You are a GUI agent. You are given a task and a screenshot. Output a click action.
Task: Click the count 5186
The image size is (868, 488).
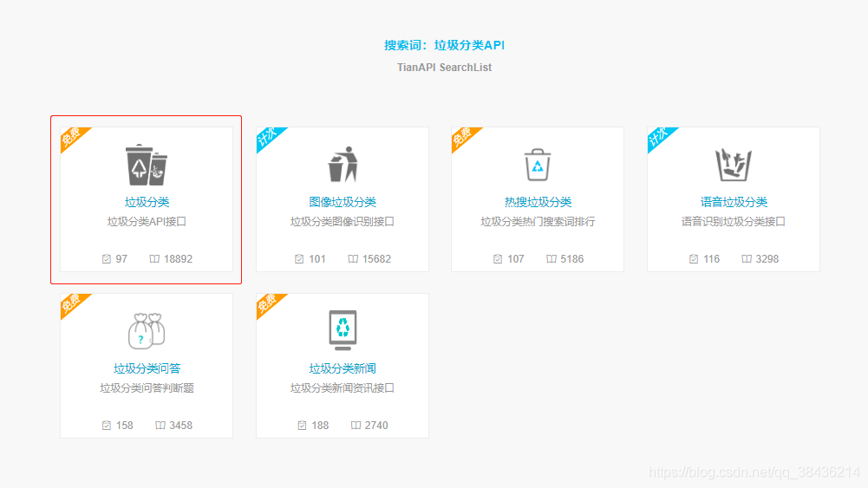(571, 259)
